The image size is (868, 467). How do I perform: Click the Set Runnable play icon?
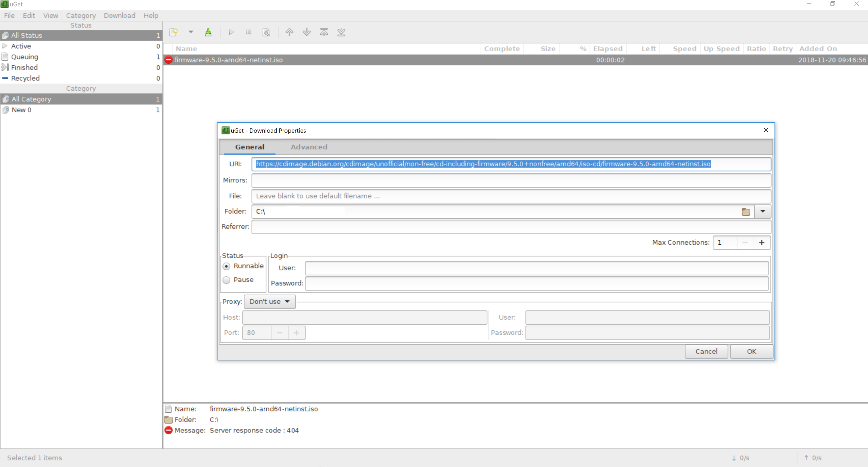click(231, 32)
